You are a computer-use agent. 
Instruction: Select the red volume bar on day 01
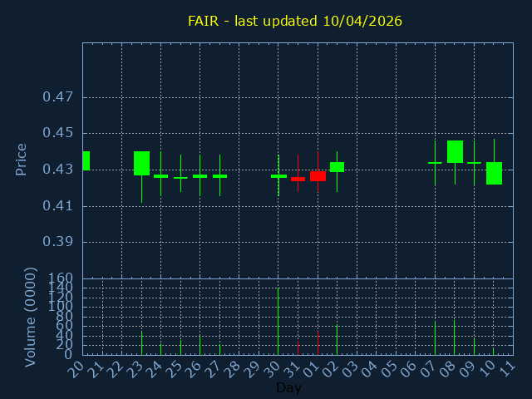coord(318,343)
